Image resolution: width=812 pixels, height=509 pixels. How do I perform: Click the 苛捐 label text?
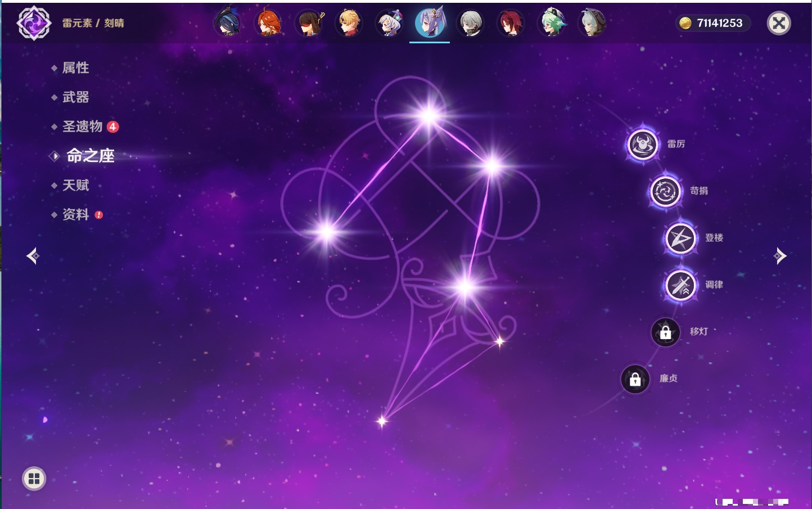click(699, 191)
